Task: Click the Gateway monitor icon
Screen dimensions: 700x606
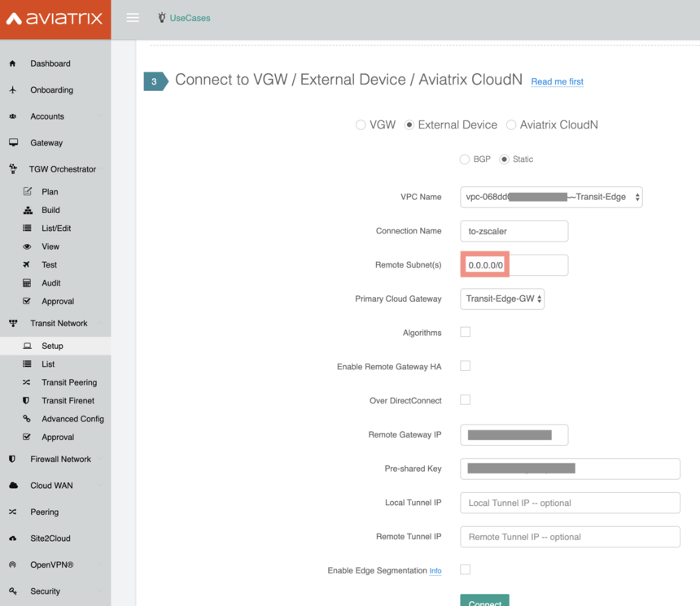Action: [13, 142]
